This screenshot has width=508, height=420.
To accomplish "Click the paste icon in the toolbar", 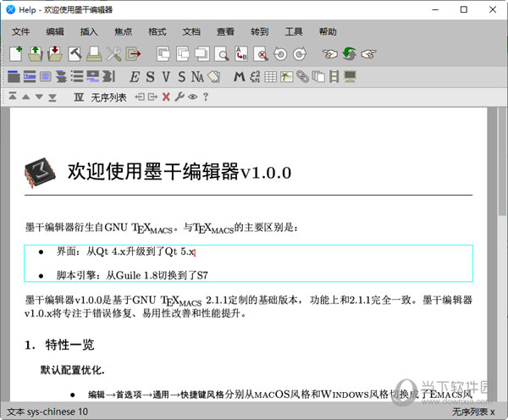I will pyautogui.click(x=202, y=54).
